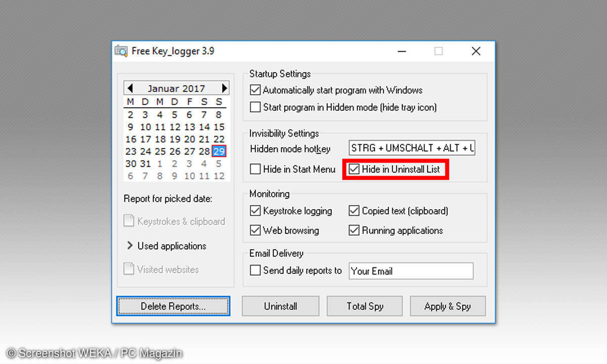Enable Hide in Start Menu
607x364 pixels.
pos(255,169)
